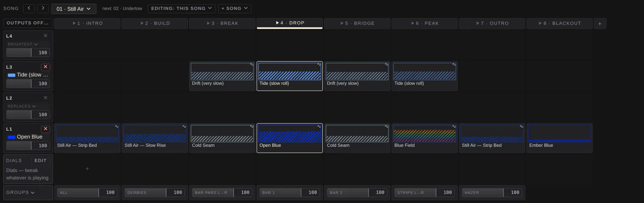Switch to the 2 · BUILD scene tab

(x=155, y=23)
